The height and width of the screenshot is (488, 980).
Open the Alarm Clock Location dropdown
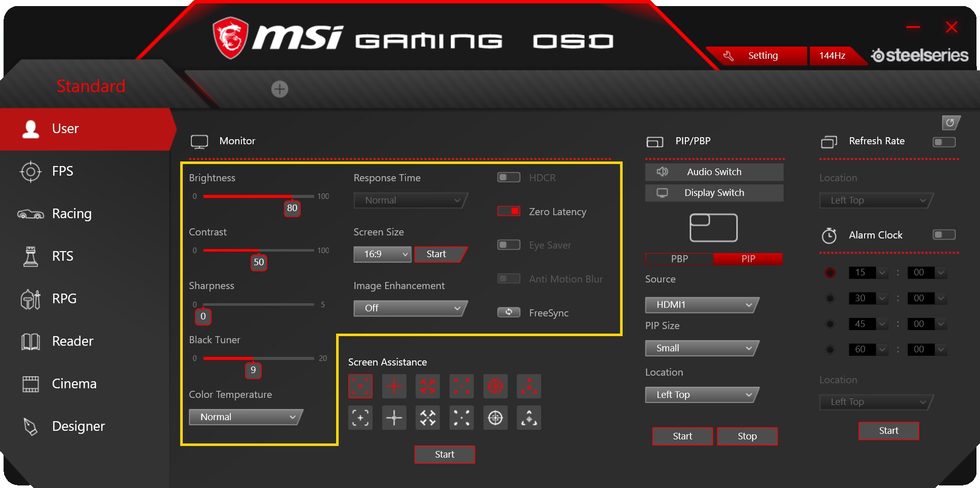point(876,402)
